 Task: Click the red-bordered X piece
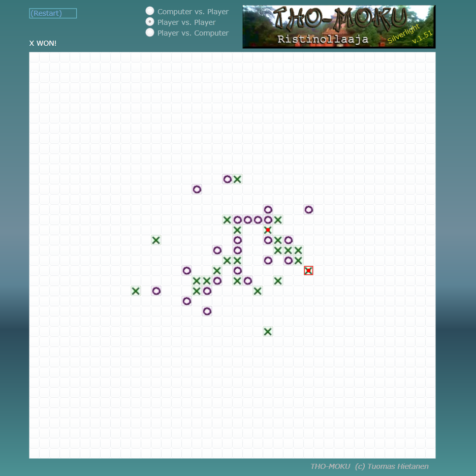(x=308, y=270)
